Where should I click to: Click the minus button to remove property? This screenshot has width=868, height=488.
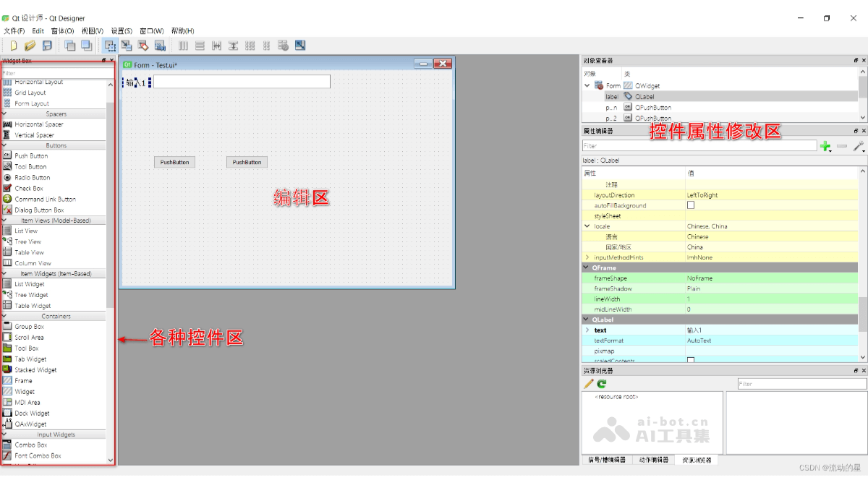pos(841,146)
